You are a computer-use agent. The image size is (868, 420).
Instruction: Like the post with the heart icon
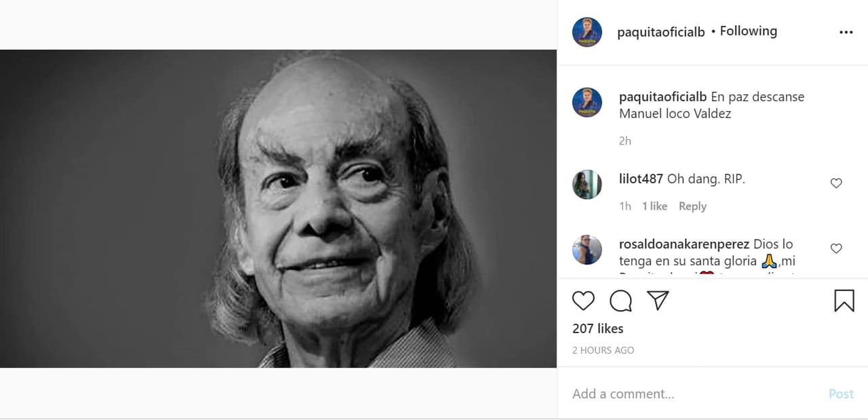pos(583,301)
